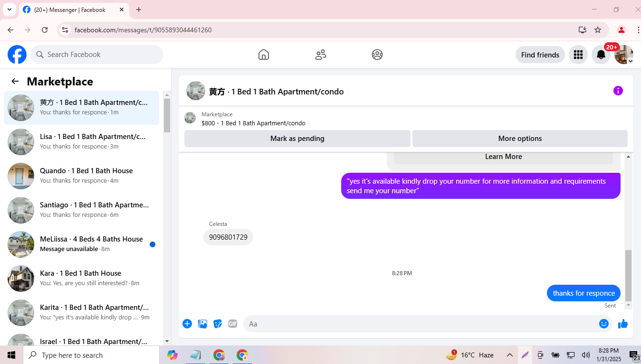Click the browser back arrow
Screen dimensions: 641x364
pos(10,30)
